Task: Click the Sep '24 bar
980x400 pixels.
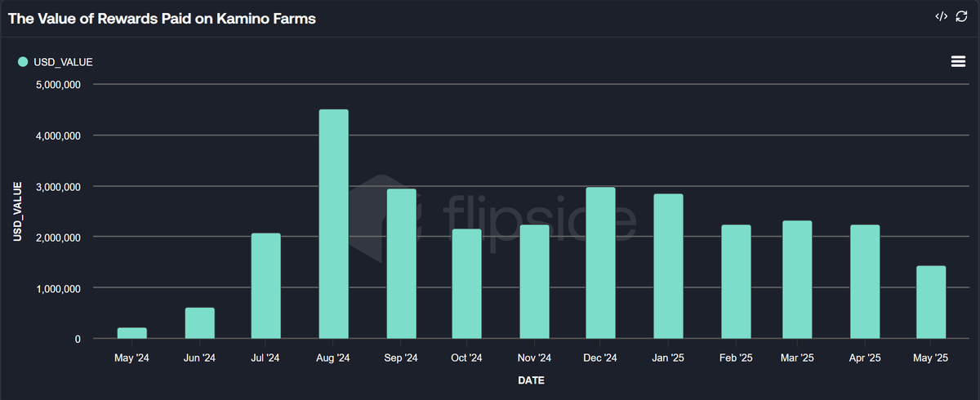Action: [x=401, y=264]
